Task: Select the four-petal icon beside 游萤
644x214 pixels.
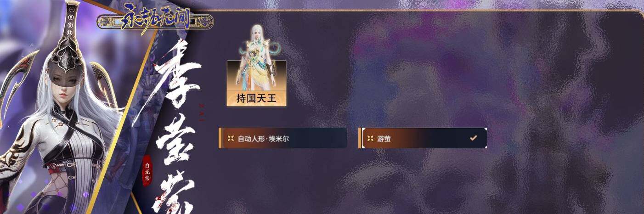Action: 370,138
